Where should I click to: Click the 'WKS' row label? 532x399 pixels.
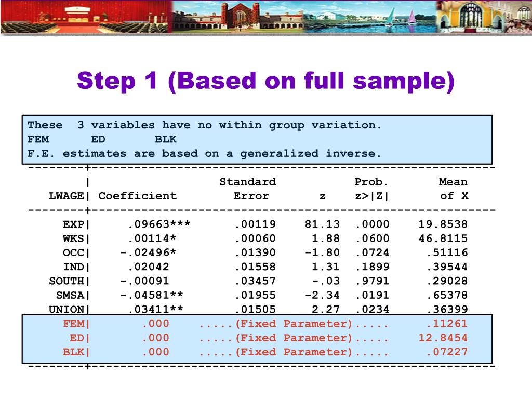(73, 238)
